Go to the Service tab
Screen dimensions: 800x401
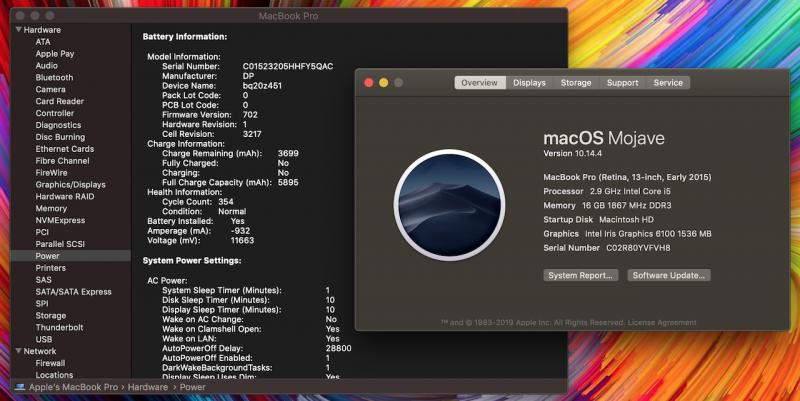coord(668,83)
